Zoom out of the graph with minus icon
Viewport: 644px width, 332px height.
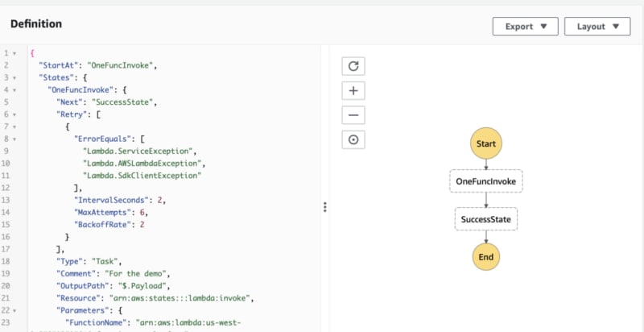click(353, 115)
